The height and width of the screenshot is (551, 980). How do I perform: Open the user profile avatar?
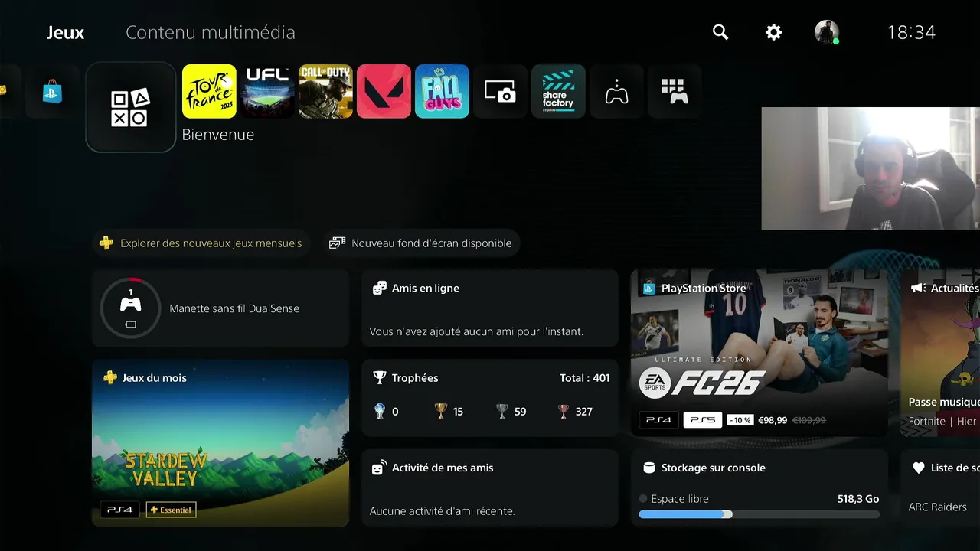tap(827, 32)
